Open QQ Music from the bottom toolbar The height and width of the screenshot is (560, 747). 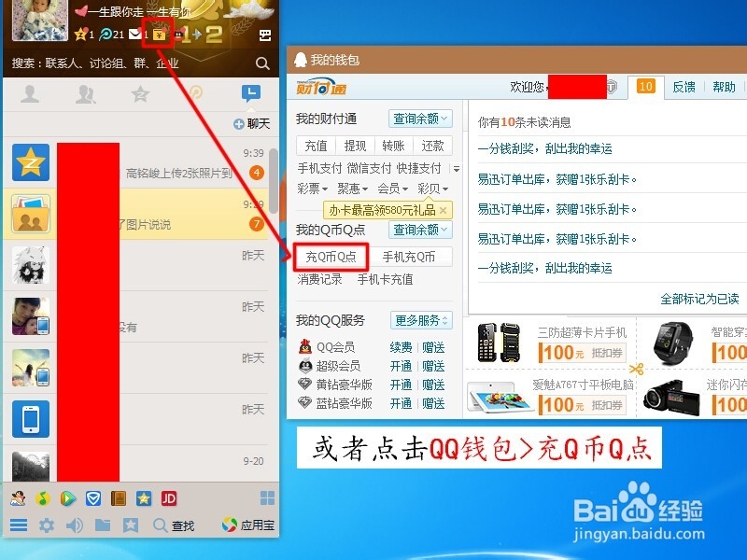click(42, 497)
